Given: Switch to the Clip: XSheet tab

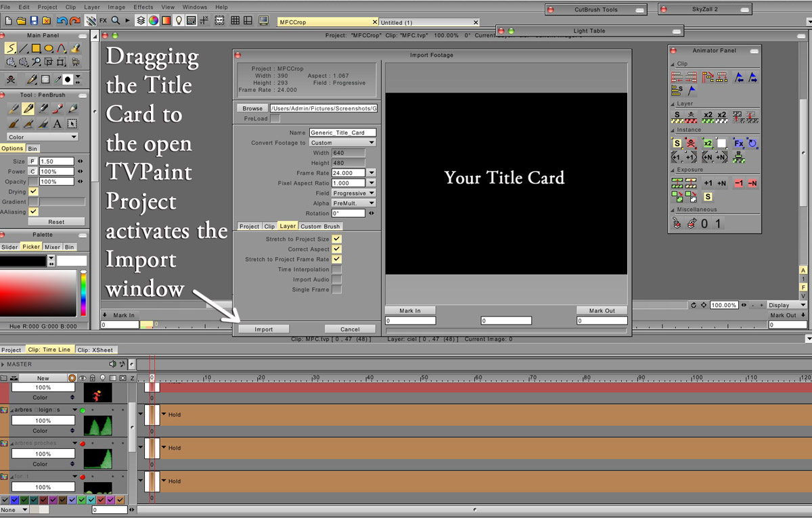Looking at the screenshot, I should pos(95,350).
